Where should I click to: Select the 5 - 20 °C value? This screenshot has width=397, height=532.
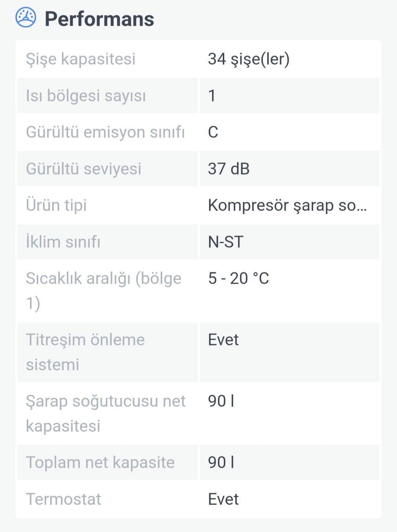(x=239, y=278)
